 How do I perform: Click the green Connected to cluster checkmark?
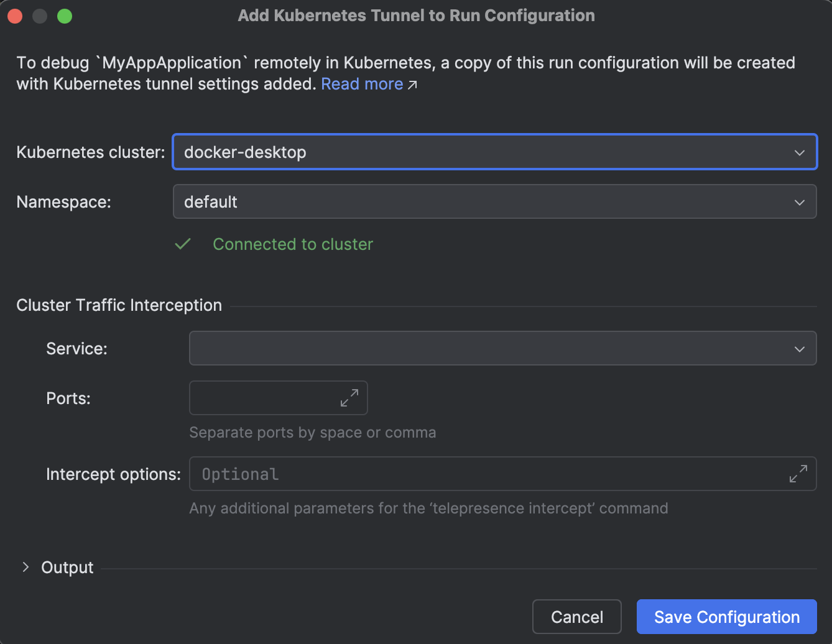coord(182,244)
